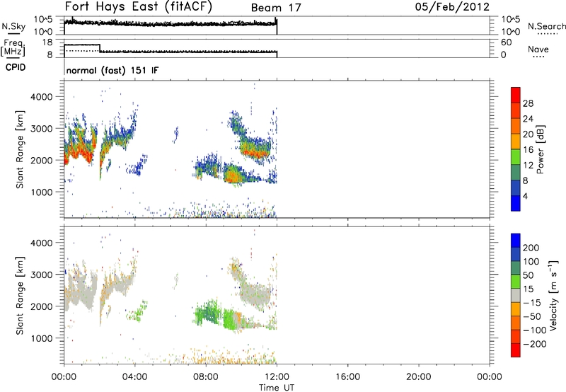Click the '-200' velocity colorbar value
The height and width of the screenshot is (392, 566).
click(x=535, y=344)
